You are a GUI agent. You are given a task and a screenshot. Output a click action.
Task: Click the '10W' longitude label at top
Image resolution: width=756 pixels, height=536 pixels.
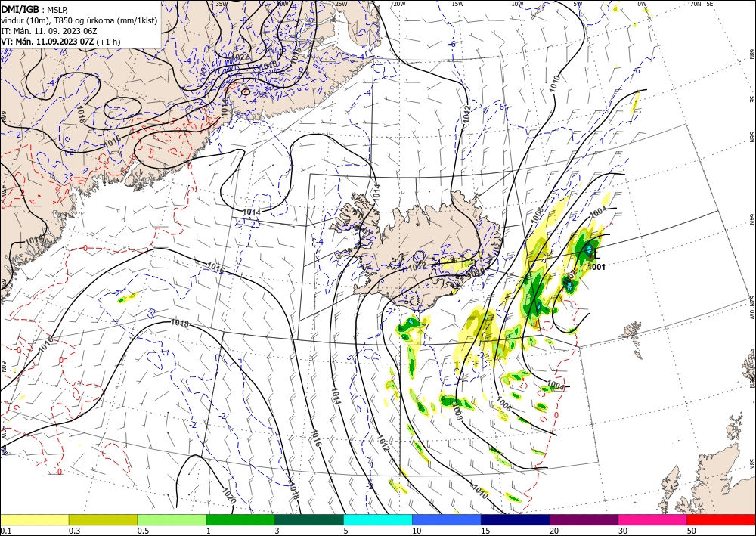(517, 4)
